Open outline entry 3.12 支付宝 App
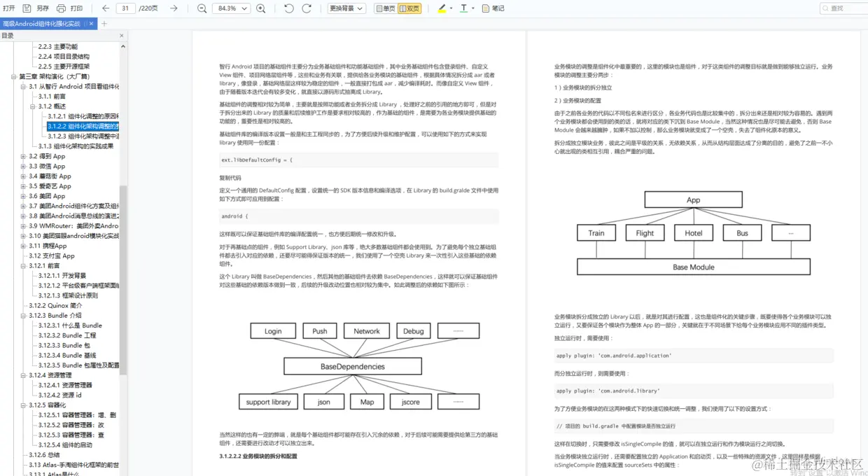Viewport: 868px width, 476px height. click(51, 256)
